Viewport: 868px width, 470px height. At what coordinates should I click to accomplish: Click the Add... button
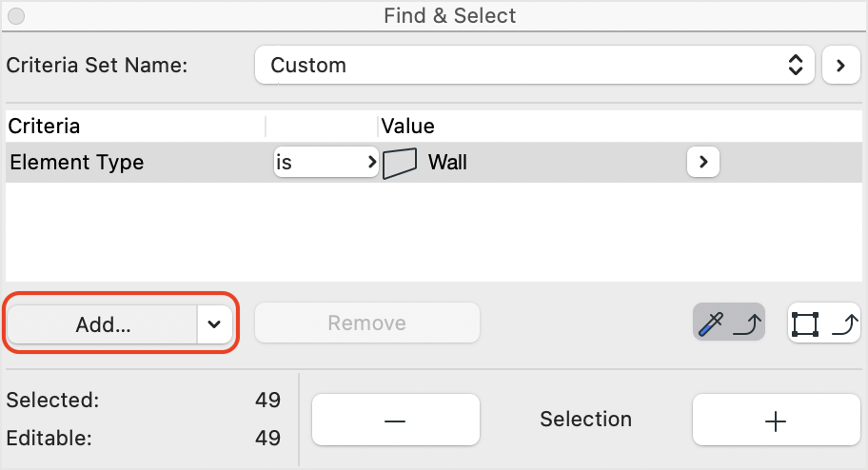[x=103, y=323]
